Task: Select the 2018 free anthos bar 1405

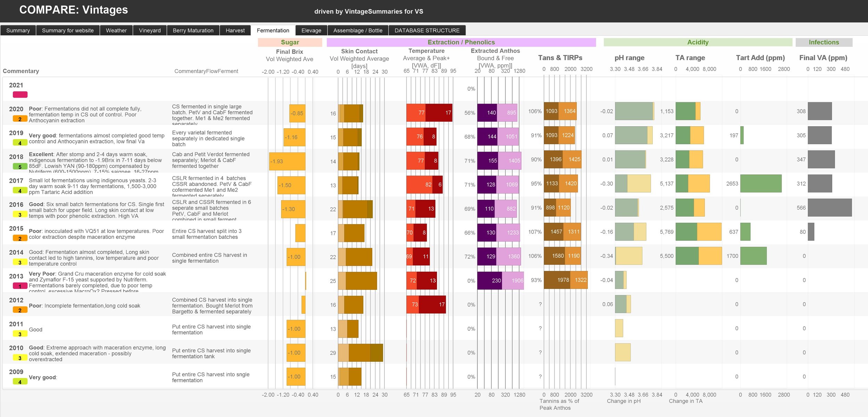Action: (x=510, y=161)
